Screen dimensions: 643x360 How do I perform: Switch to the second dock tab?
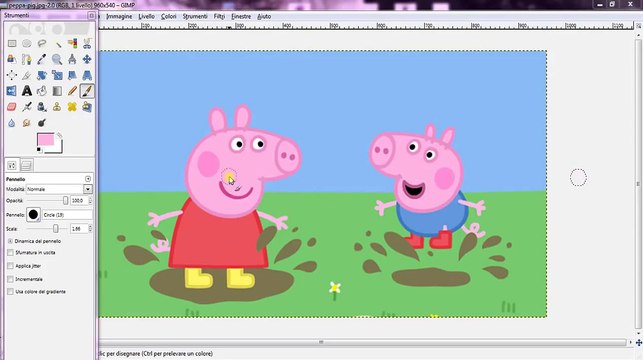(x=26, y=166)
